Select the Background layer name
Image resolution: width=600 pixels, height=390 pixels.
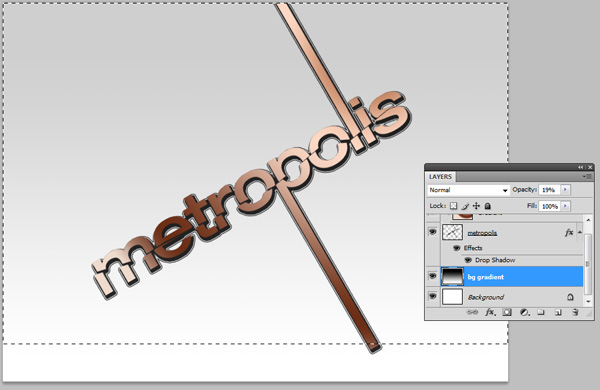(486, 297)
